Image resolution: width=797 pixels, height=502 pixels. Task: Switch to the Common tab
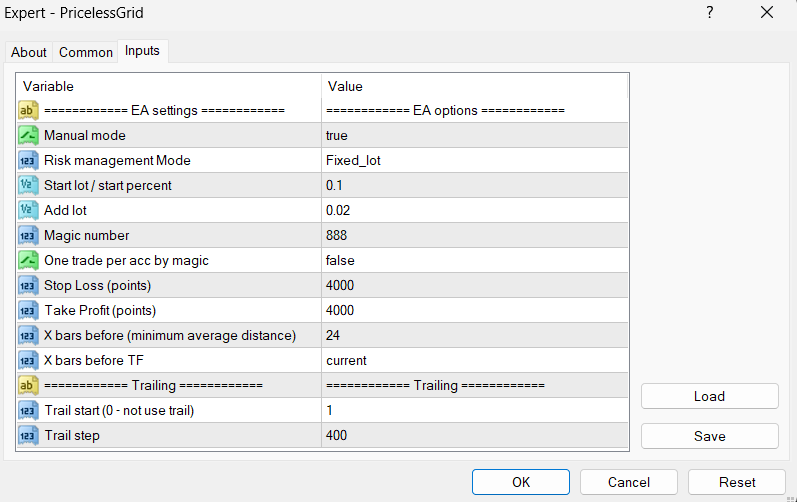[86, 52]
